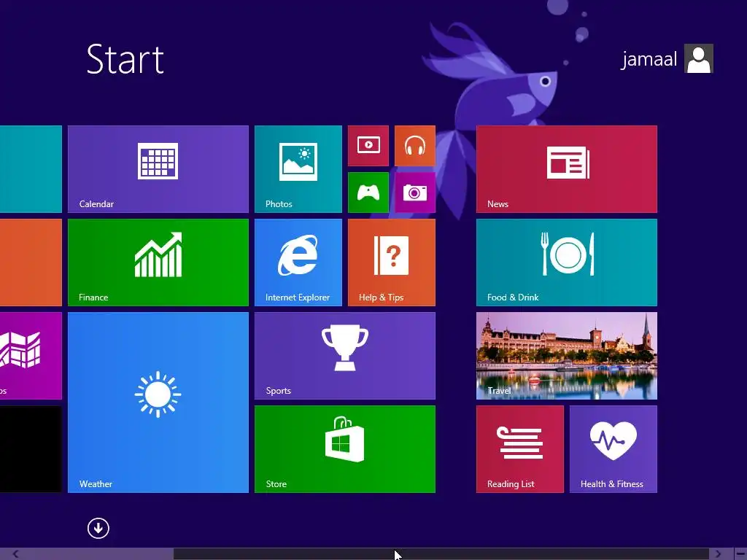Screen dimensions: 747x560
Task: Click the horizontal scrollbar thumb
Action: [441, 554]
